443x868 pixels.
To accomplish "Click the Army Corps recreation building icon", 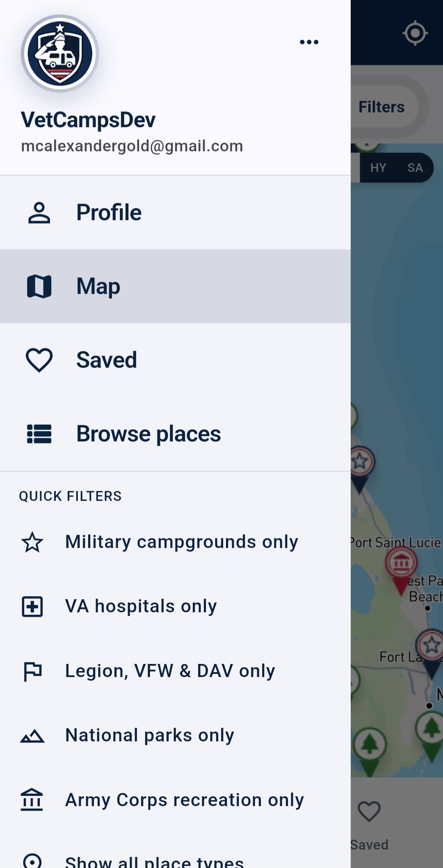I will (32, 800).
